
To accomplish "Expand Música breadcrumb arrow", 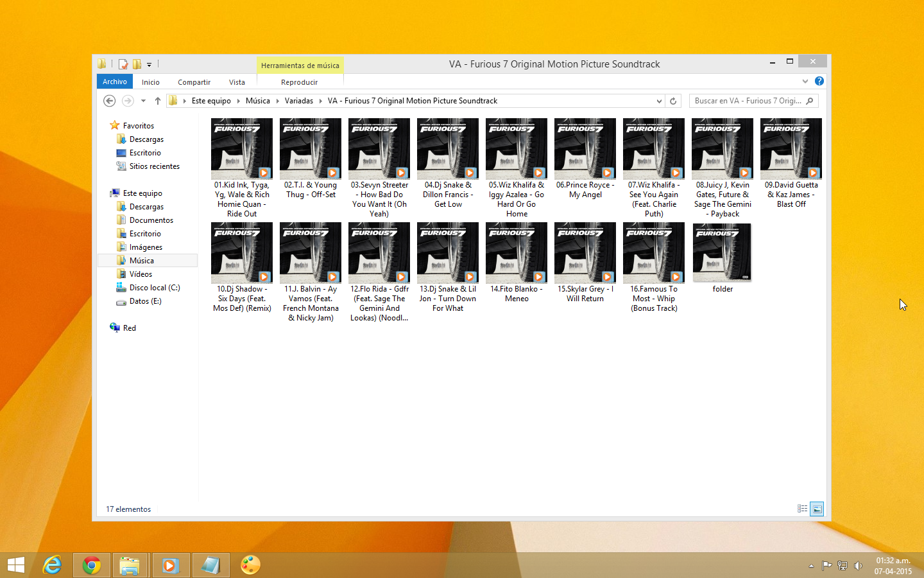I will (277, 101).
